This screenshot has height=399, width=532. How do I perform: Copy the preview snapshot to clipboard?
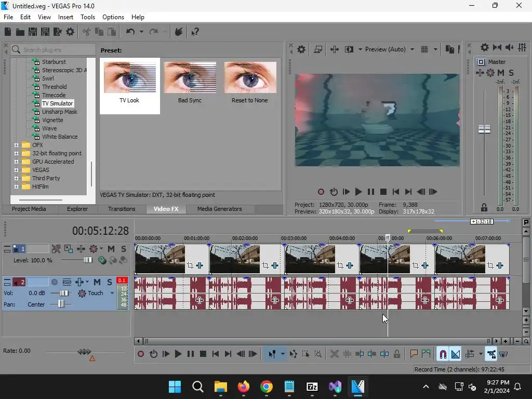pos(449,49)
